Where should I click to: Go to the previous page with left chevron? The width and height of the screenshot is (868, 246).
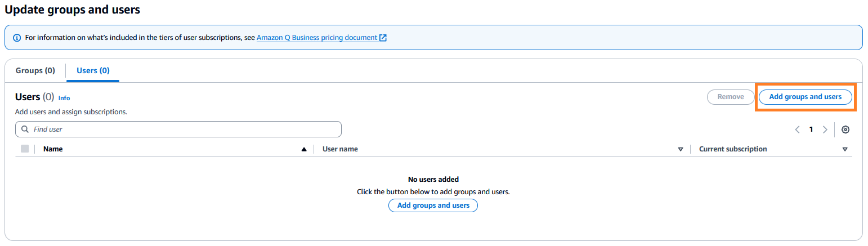coord(797,129)
